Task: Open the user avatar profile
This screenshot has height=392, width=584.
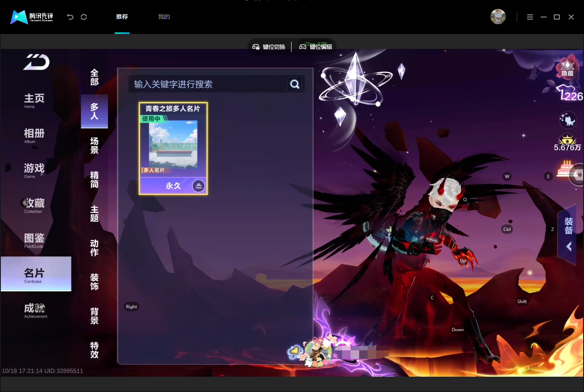Action: [x=498, y=17]
